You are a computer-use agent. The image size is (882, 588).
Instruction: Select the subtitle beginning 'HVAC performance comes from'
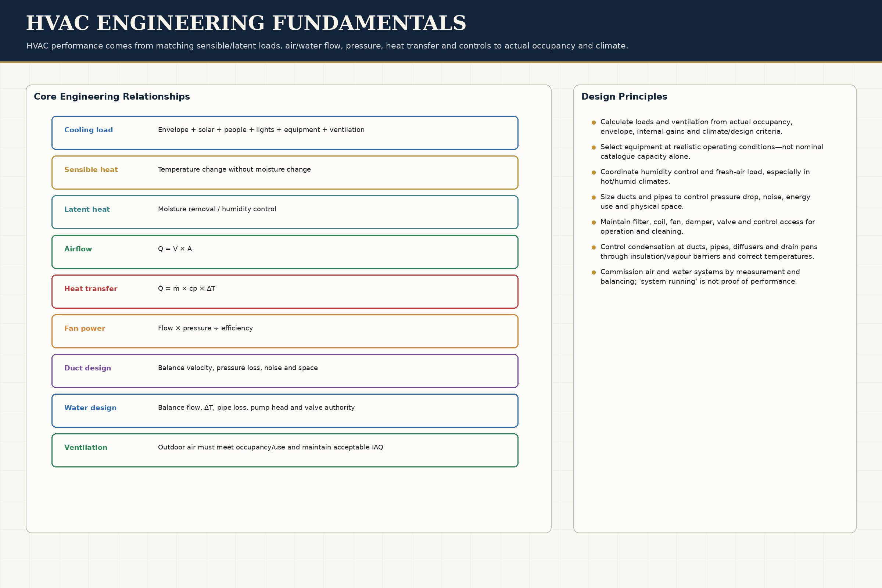tap(327, 46)
